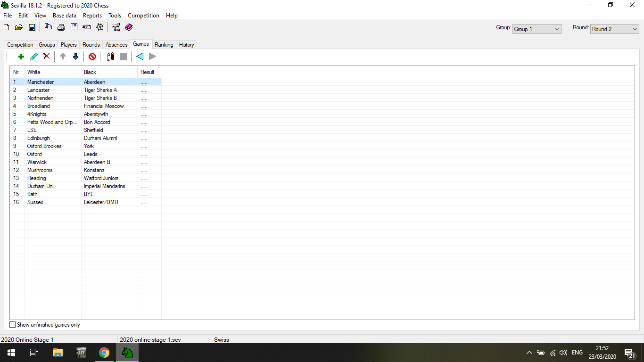Sort by the White column header
644x362 pixels.
pos(53,72)
